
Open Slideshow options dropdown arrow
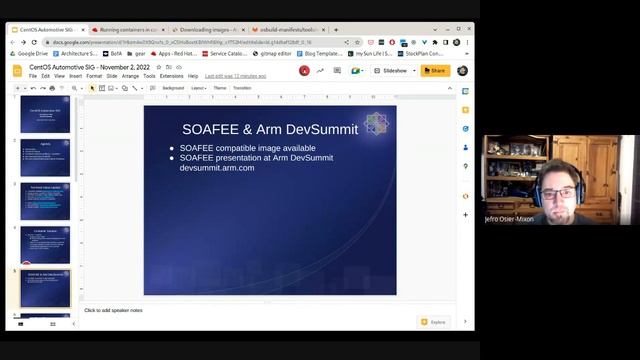pos(414,71)
